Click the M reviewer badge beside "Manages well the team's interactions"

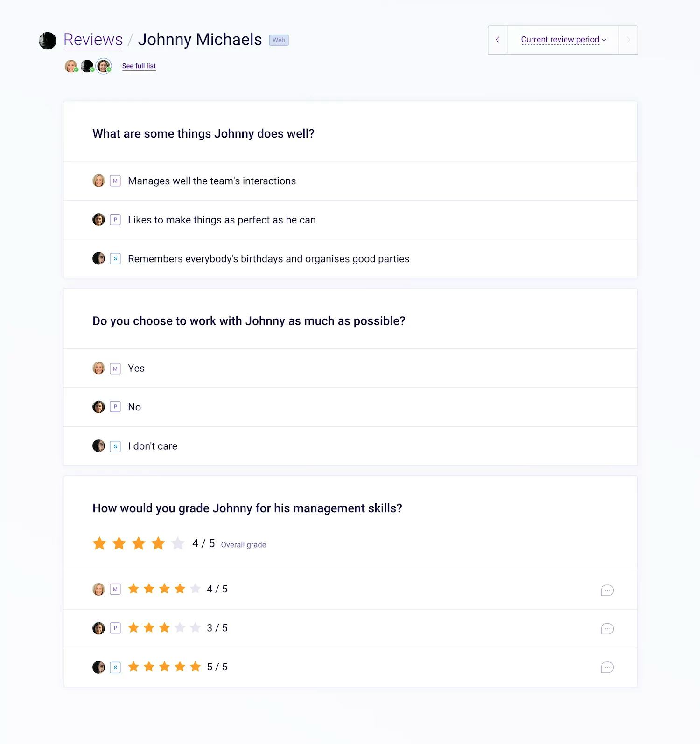click(115, 181)
